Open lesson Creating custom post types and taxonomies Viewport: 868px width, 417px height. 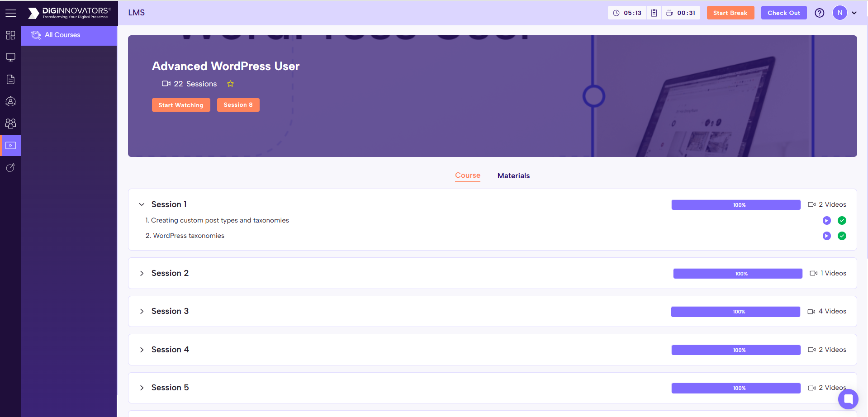[x=217, y=220]
